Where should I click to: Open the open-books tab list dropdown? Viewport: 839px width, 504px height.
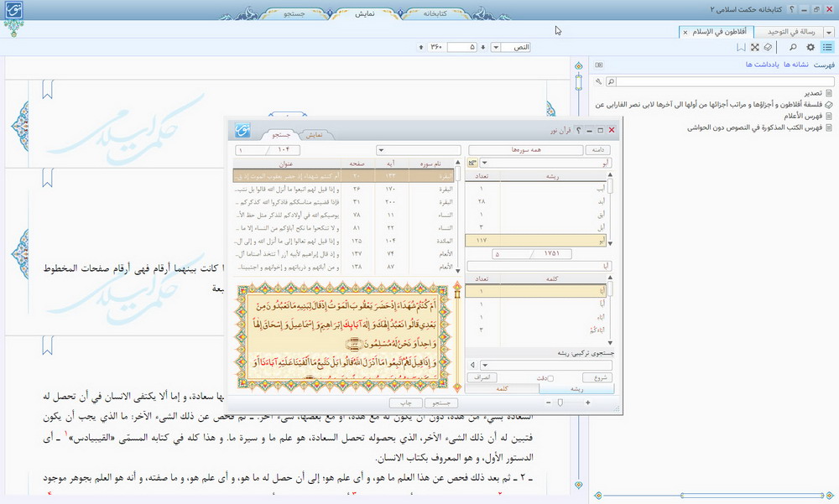click(829, 33)
